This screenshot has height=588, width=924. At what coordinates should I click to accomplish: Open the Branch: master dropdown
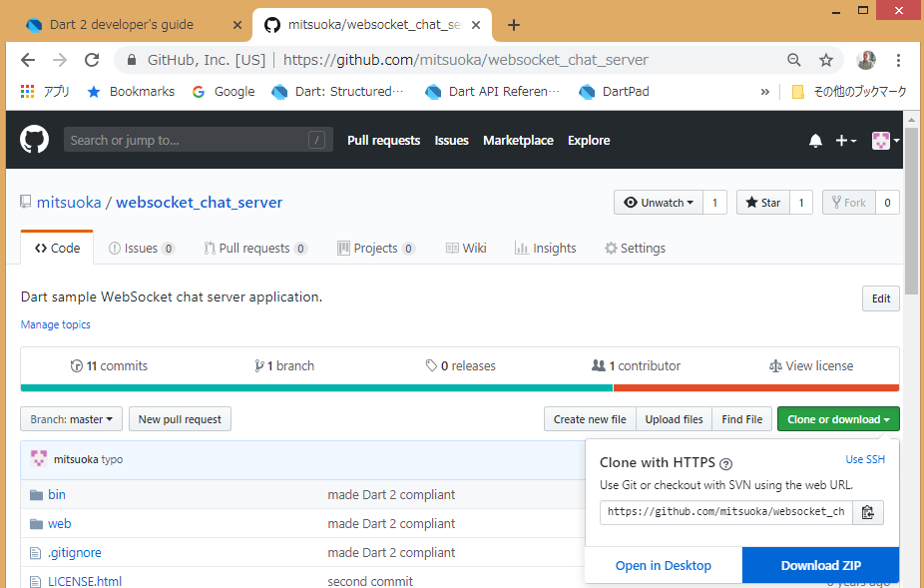(71, 418)
